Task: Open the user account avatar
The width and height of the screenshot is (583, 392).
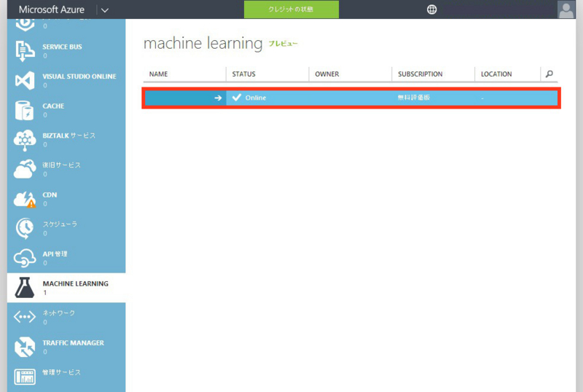Action: click(566, 9)
